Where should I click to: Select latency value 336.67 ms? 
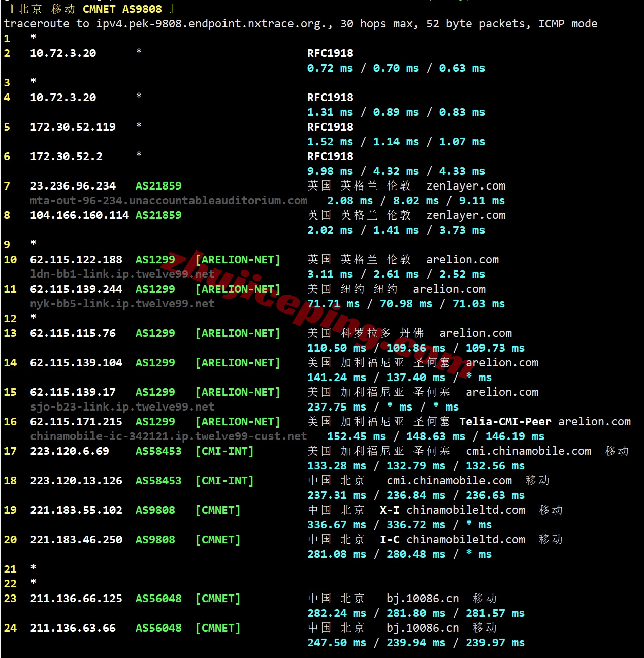click(337, 525)
